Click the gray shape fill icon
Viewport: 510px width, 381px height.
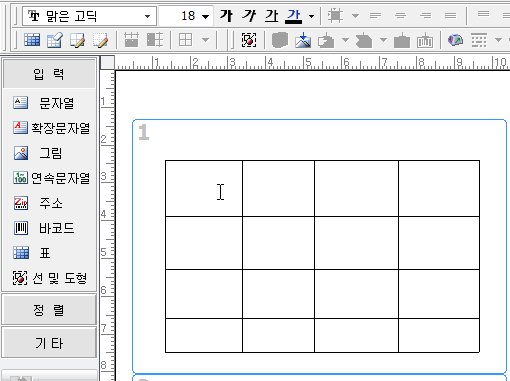pos(280,40)
